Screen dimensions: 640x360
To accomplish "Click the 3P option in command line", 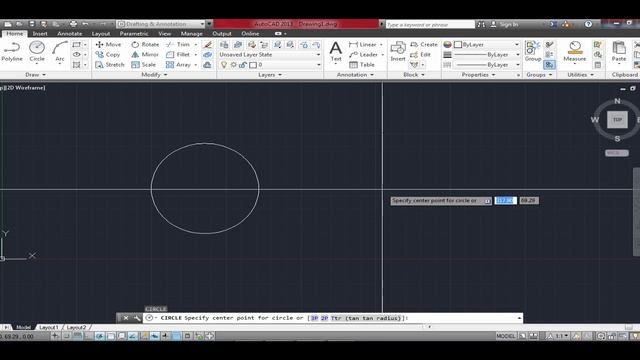I will 314,318.
